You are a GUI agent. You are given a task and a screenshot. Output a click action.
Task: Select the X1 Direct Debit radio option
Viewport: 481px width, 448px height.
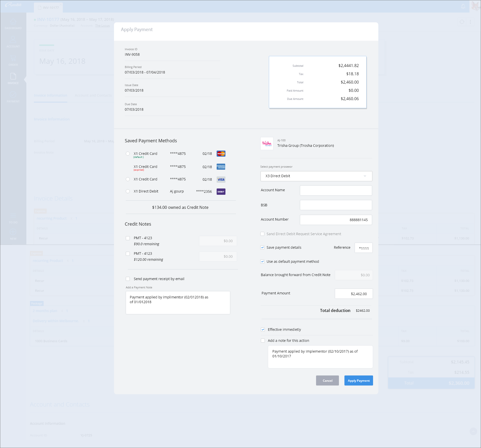click(x=128, y=191)
